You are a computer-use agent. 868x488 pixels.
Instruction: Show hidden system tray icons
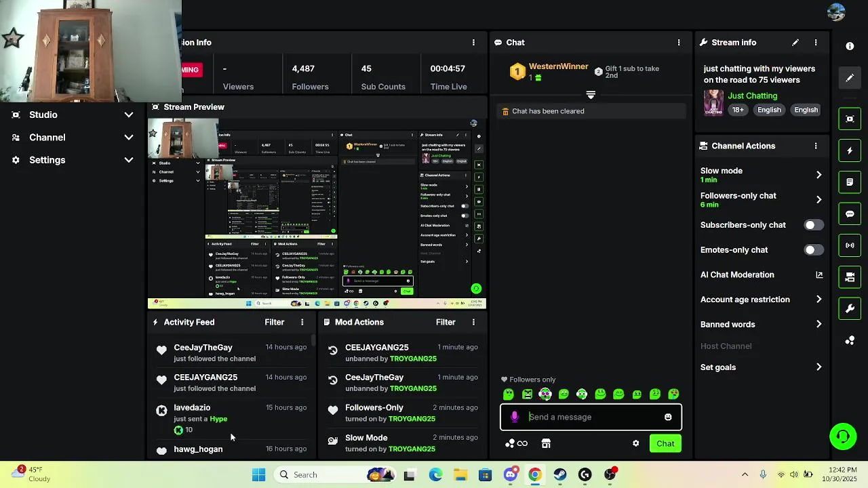pos(745,474)
